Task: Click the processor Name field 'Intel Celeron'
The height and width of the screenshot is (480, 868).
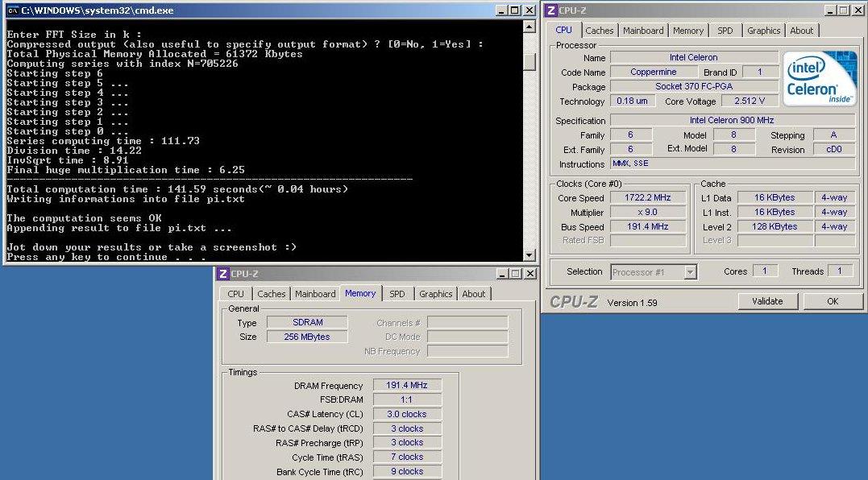Action: pos(694,57)
